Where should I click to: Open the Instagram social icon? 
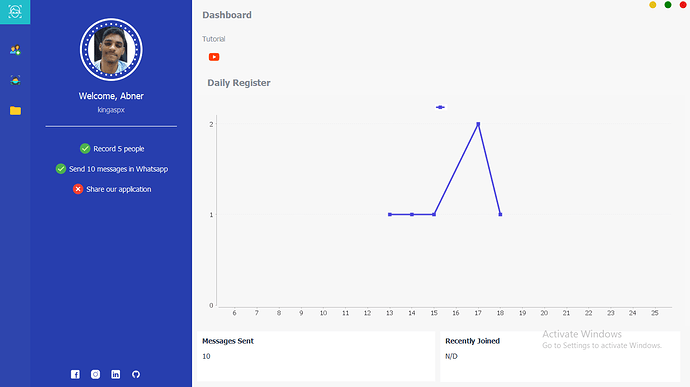coord(95,374)
